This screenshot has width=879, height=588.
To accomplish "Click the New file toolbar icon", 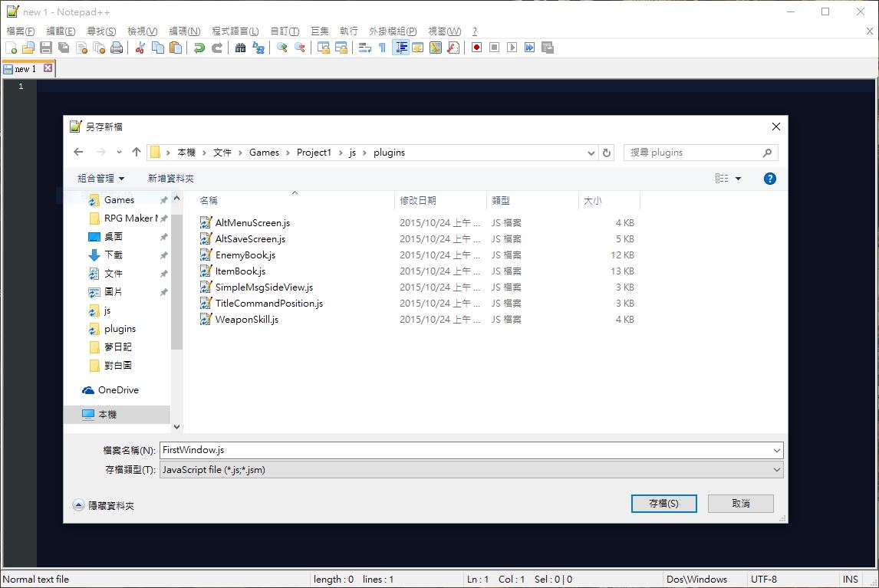I will 11,48.
